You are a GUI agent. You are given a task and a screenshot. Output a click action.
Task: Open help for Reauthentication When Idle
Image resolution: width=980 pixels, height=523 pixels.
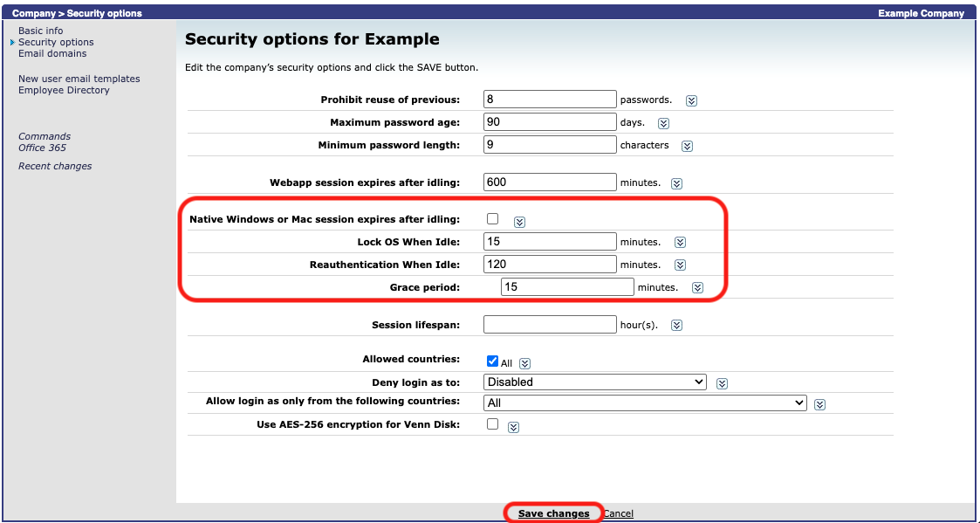(680, 265)
